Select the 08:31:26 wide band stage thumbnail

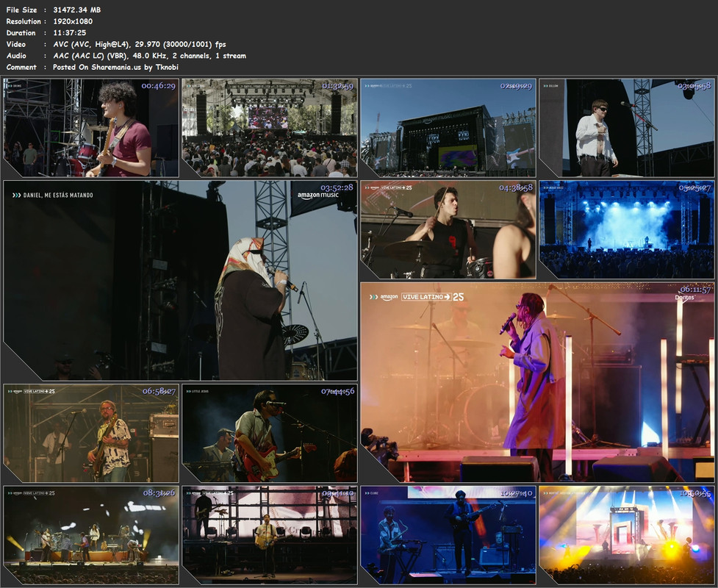(91, 535)
